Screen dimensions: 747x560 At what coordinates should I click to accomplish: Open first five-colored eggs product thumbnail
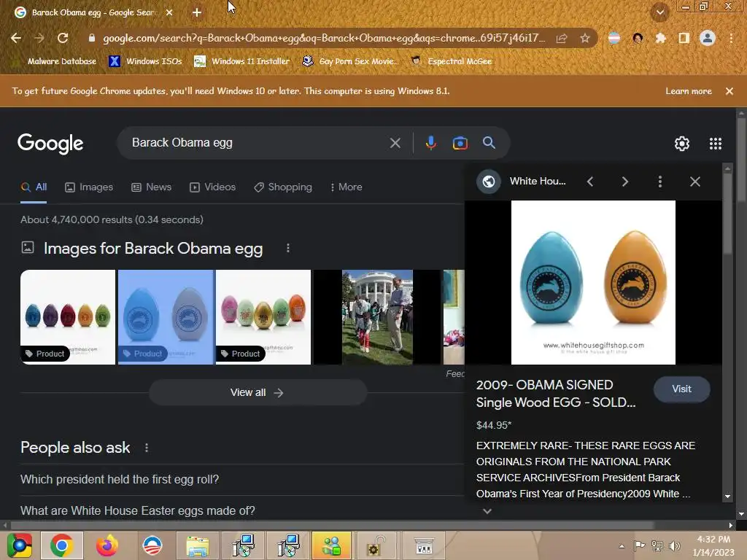pyautogui.click(x=68, y=317)
